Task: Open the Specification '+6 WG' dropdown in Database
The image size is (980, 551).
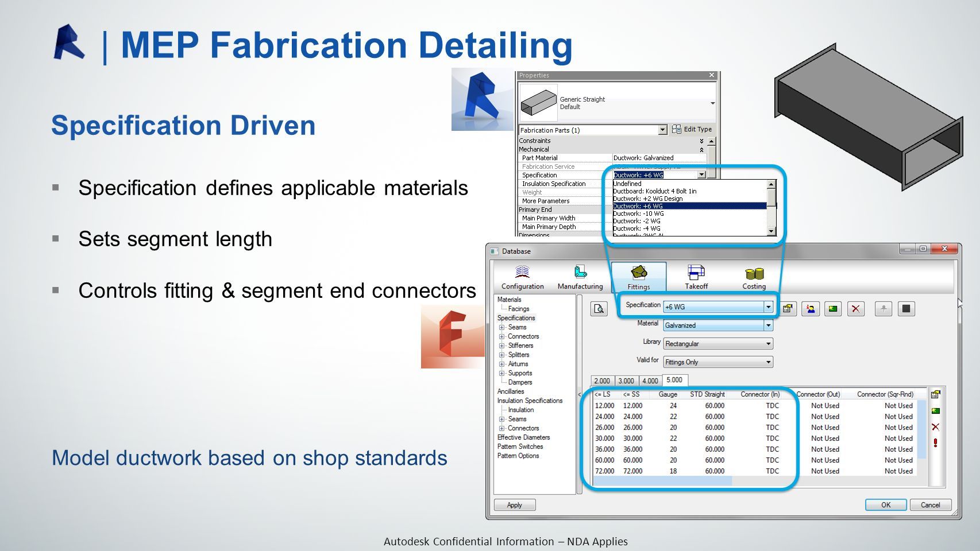Action: 768,307
